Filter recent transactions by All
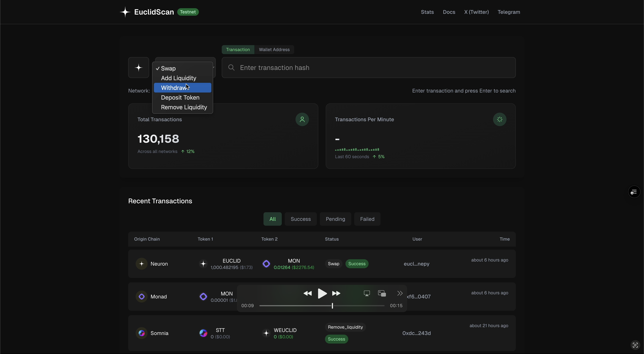 272,219
